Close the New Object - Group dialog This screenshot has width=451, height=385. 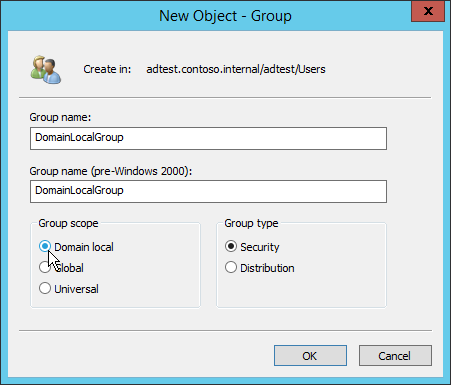[x=428, y=11]
